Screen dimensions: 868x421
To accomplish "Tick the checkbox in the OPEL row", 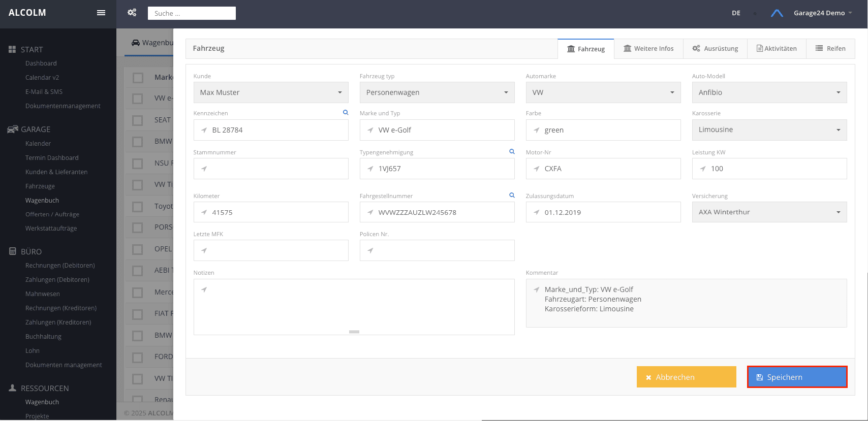I will tap(138, 249).
